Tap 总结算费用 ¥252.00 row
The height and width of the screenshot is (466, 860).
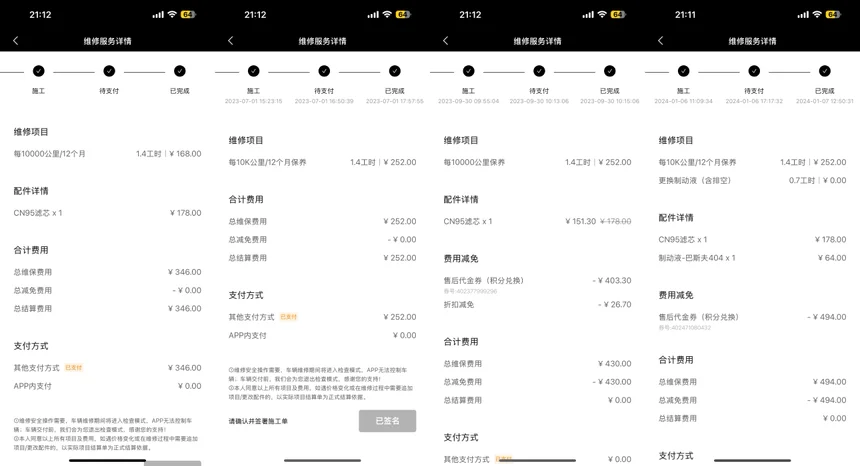322,258
